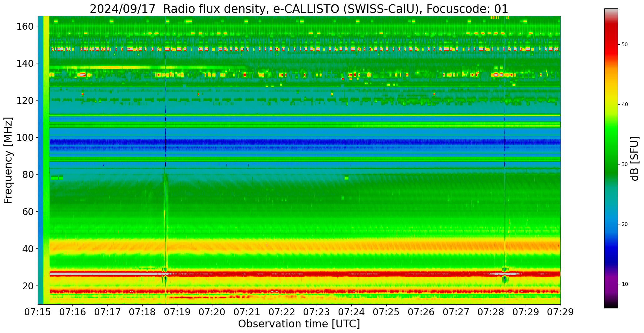The image size is (644, 333).
Task: Click the colorbar 10 tick label
Action: coord(625,284)
